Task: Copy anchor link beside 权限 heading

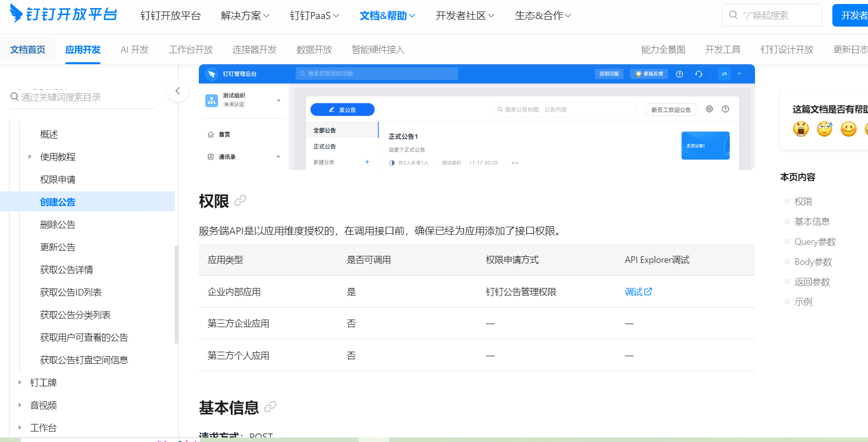Action: click(240, 201)
